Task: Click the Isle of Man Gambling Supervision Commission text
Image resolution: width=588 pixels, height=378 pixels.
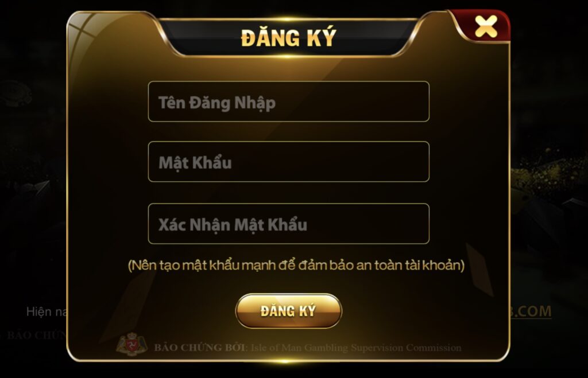Action: [x=356, y=348]
